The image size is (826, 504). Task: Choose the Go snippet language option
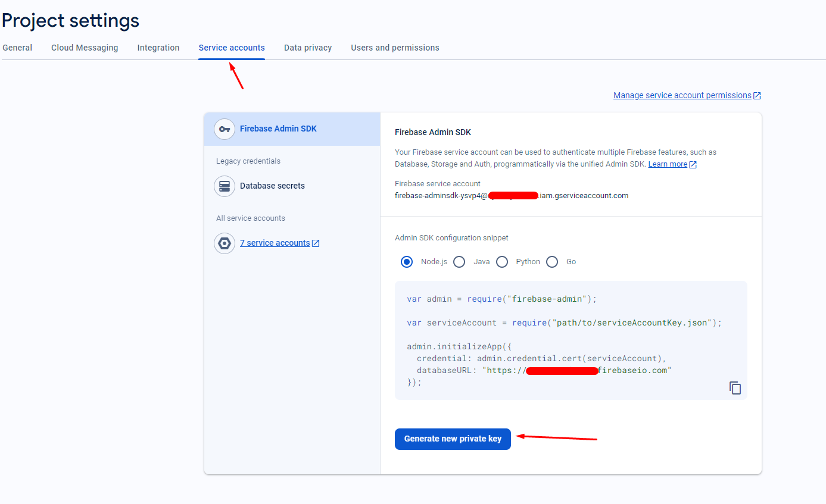pyautogui.click(x=552, y=262)
